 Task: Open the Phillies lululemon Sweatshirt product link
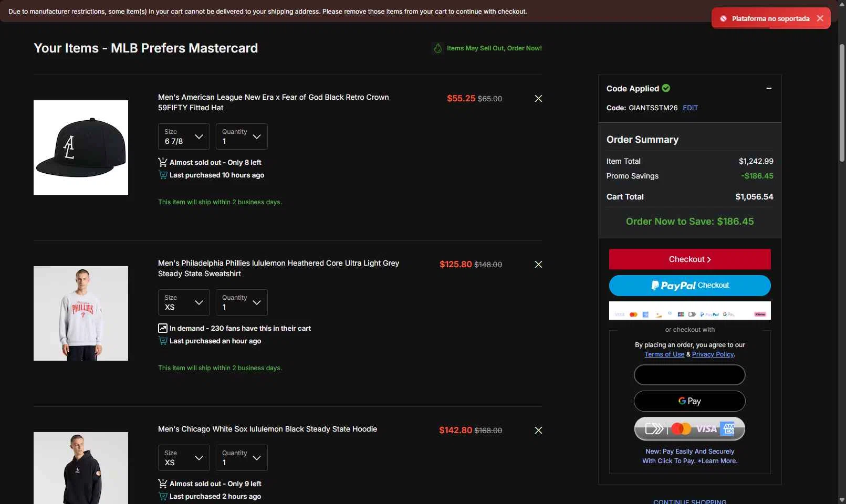(278, 268)
